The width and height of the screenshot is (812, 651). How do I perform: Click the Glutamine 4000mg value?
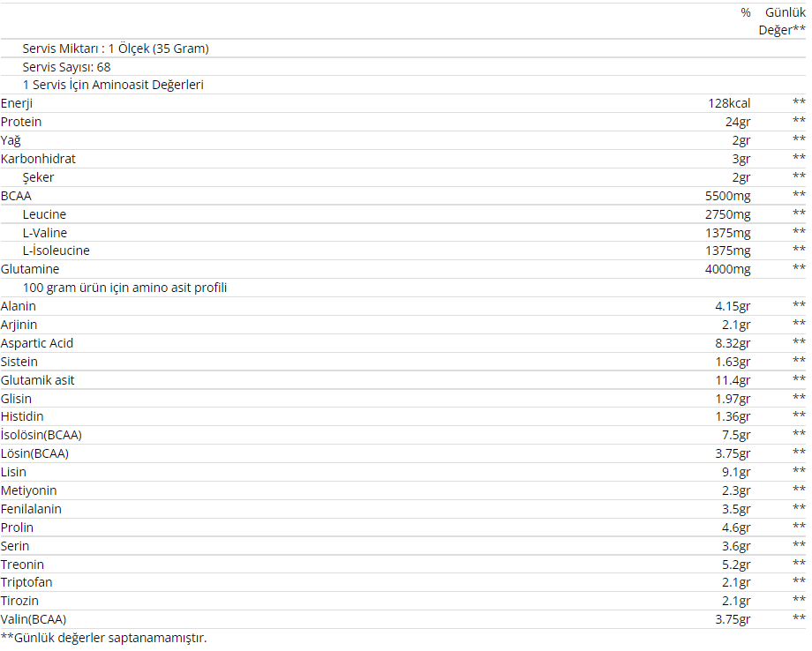tap(727, 269)
